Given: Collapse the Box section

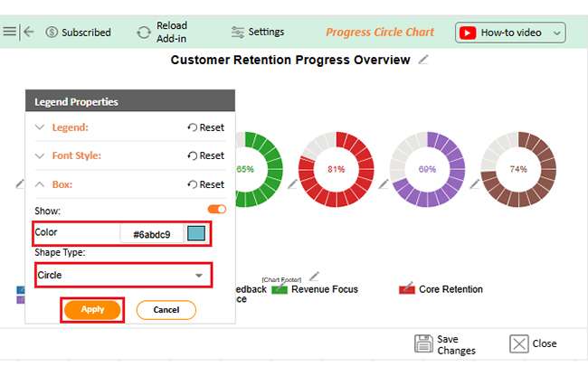Looking at the screenshot, I should (x=40, y=184).
